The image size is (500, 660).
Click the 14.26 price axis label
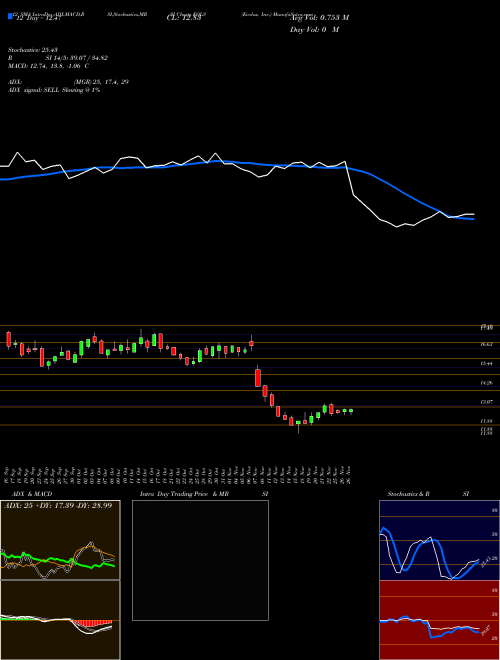[487, 383]
